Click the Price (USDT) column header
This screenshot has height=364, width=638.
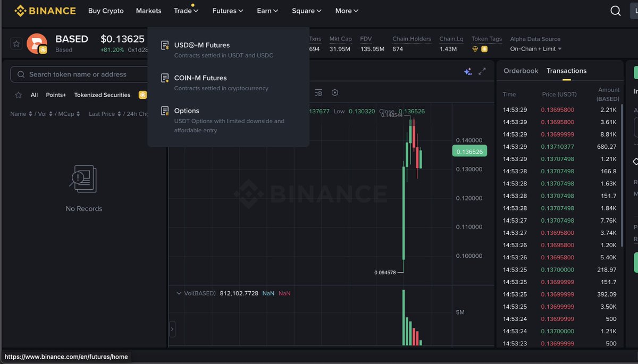click(x=559, y=94)
